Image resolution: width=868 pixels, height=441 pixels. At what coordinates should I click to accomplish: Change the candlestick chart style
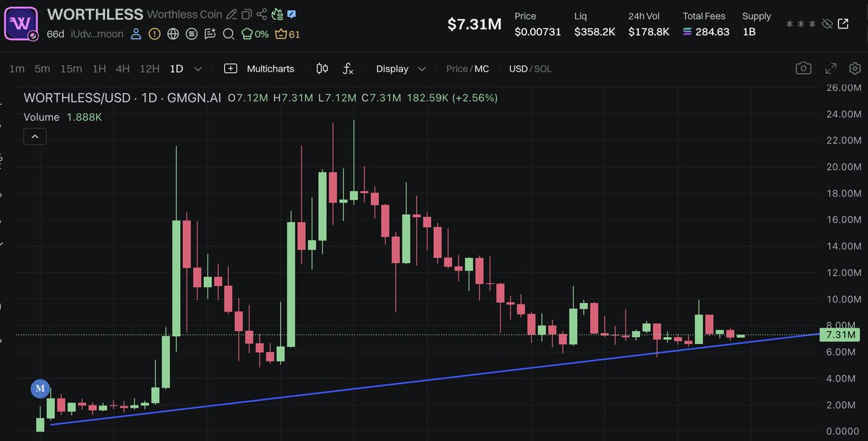323,69
